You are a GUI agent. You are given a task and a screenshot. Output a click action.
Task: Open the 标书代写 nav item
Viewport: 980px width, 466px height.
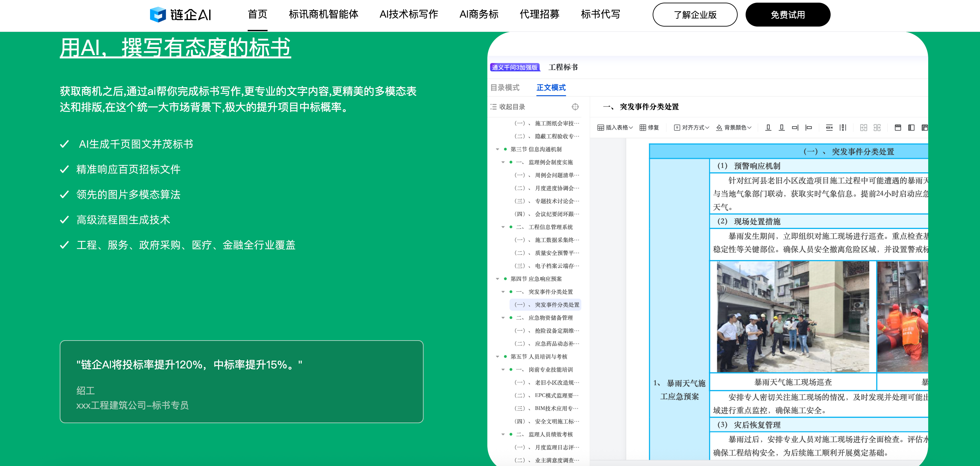(600, 15)
